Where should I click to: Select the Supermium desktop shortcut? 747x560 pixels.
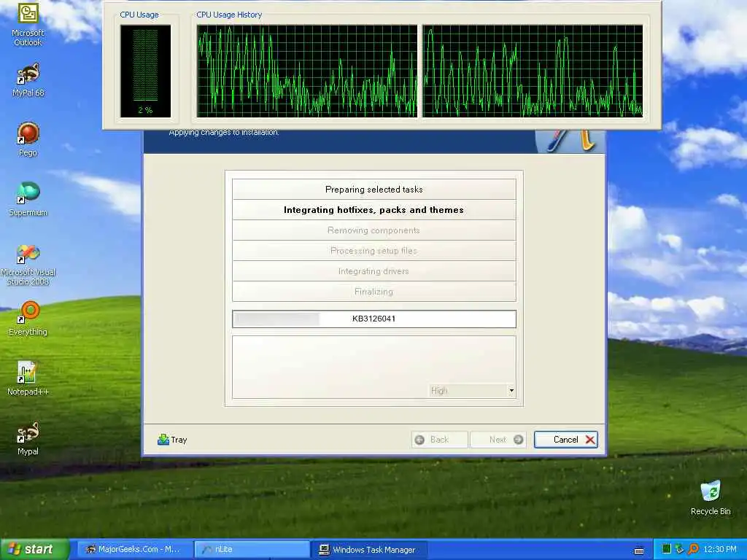[28, 199]
